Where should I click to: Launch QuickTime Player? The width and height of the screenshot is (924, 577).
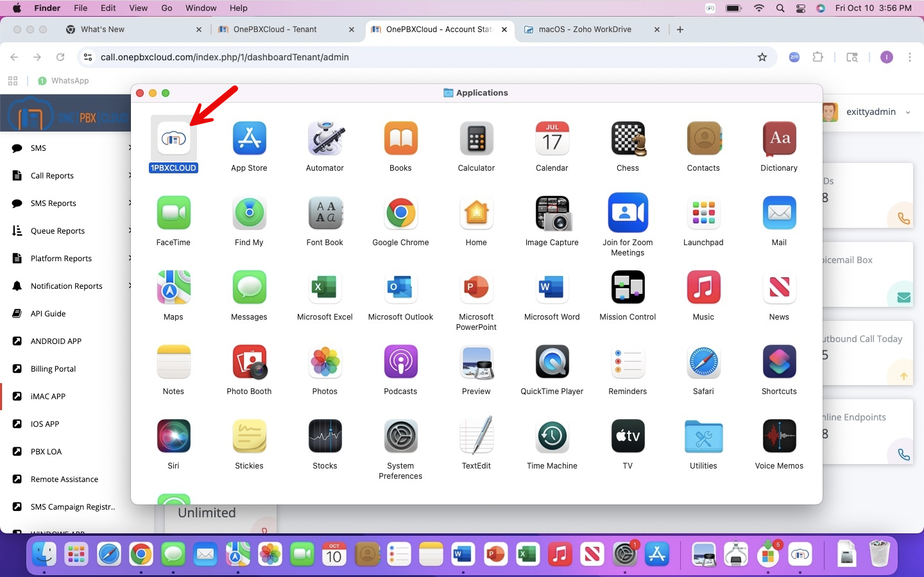(552, 362)
